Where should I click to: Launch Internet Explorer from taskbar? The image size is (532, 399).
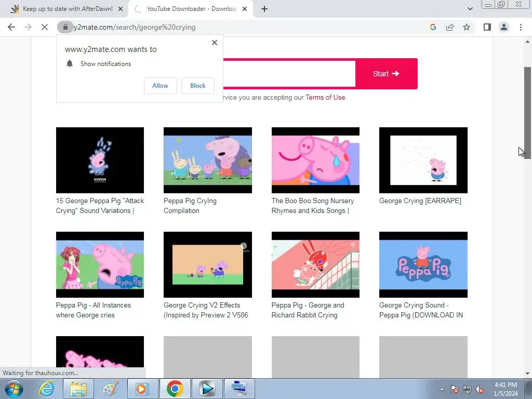point(46,389)
